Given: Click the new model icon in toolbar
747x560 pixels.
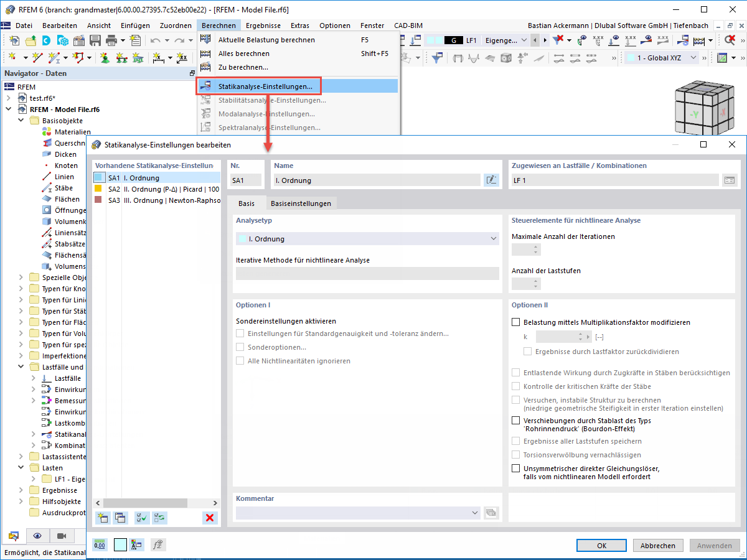Looking at the screenshot, I should point(14,40).
